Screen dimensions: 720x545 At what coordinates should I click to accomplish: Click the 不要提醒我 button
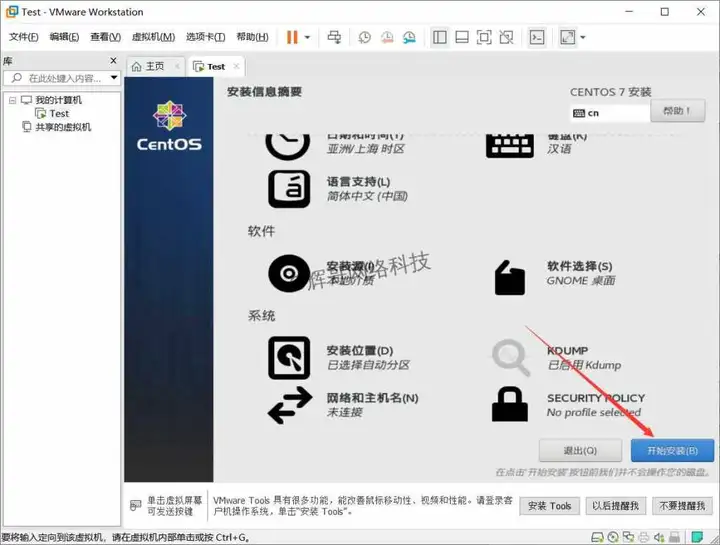(682, 506)
